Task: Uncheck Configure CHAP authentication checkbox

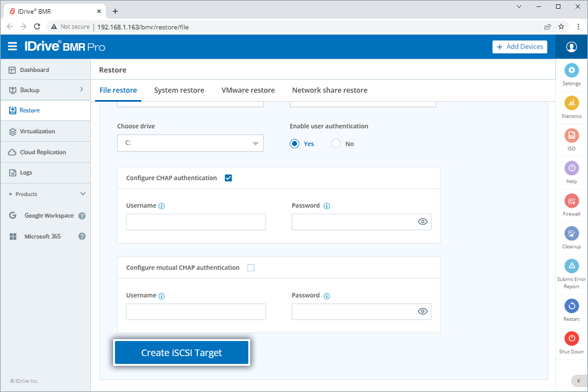Action: (228, 178)
